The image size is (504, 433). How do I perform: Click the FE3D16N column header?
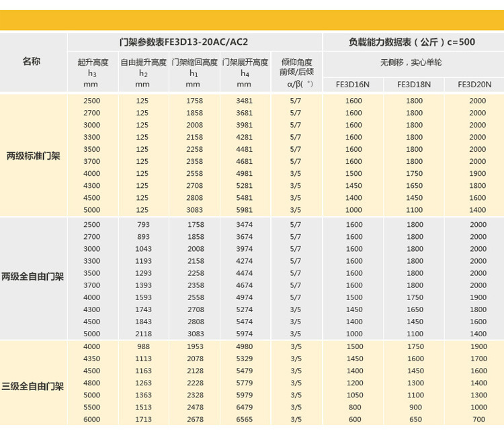pos(353,85)
